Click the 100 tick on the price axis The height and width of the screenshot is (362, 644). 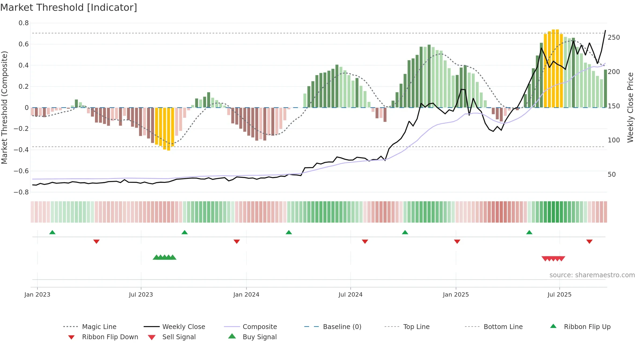[614, 140]
